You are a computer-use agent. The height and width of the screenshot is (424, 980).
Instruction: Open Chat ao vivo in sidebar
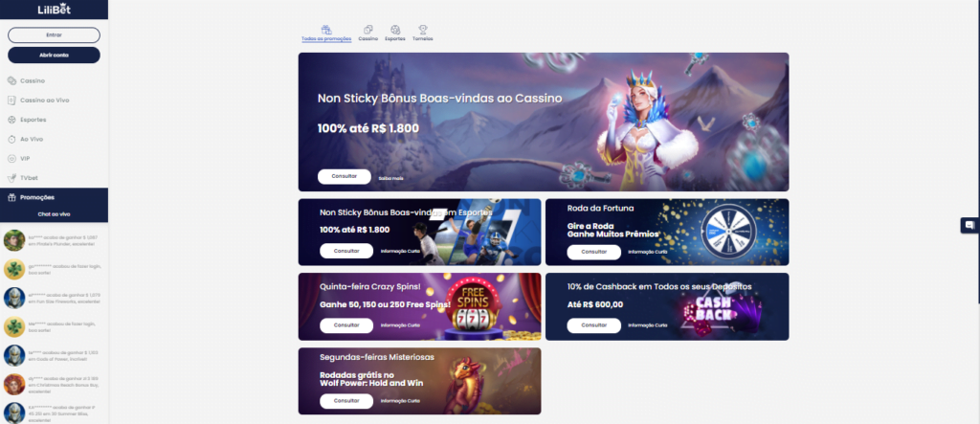coord(54,213)
